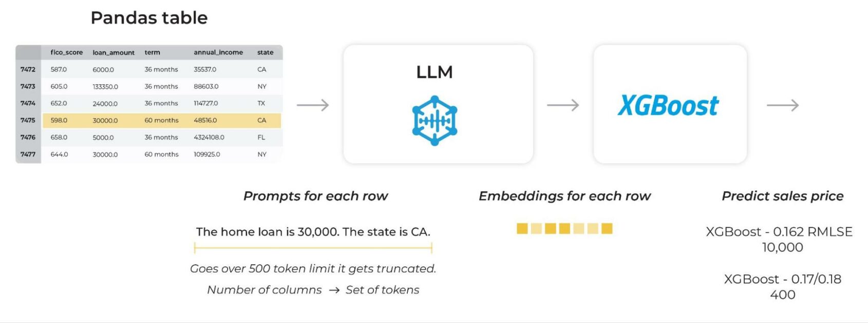Viewport: 868px width, 323px height.
Task: Click the XGBoost logo
Action: [x=668, y=105]
